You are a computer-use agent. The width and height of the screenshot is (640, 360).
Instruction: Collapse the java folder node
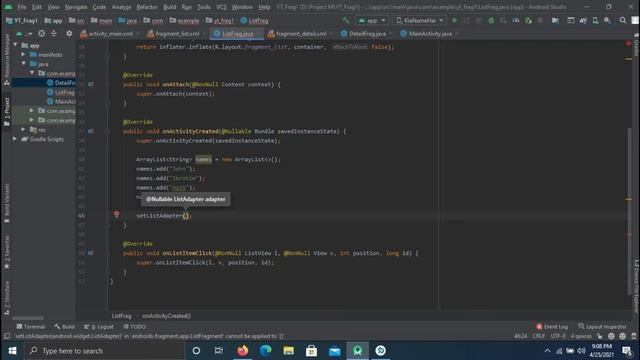pyautogui.click(x=23, y=64)
